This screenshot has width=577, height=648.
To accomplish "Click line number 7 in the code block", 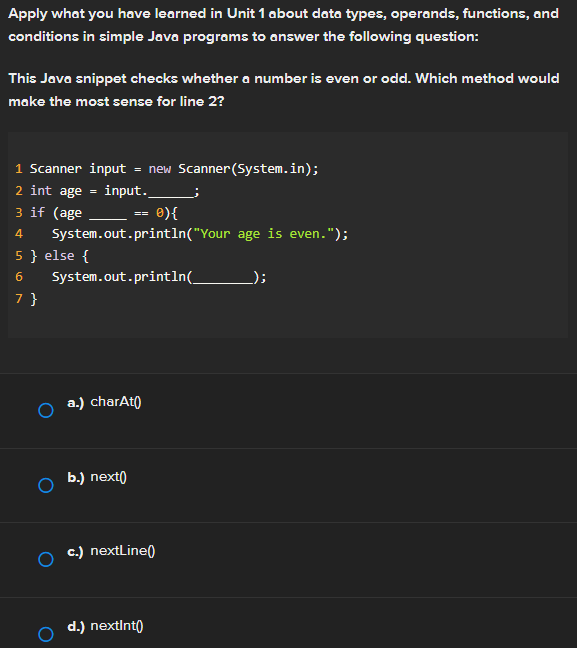I will tap(19, 298).
